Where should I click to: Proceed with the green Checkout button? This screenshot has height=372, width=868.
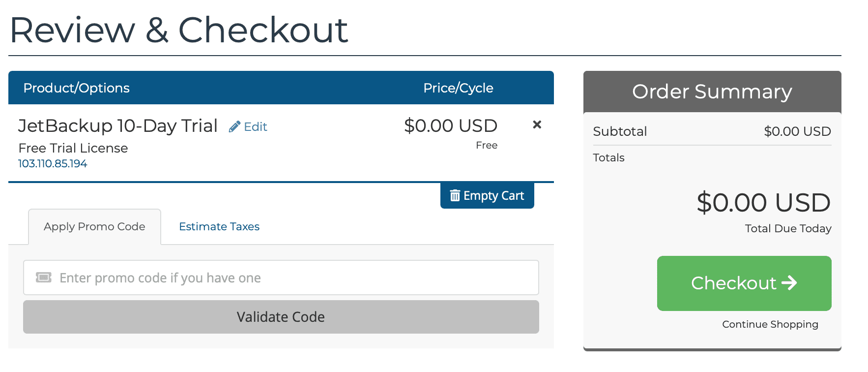pyautogui.click(x=744, y=283)
